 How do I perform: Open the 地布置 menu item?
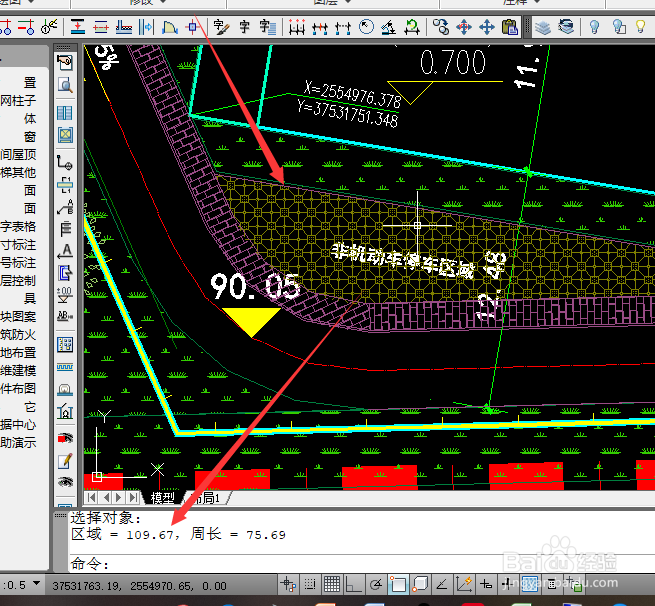[x=18, y=353]
